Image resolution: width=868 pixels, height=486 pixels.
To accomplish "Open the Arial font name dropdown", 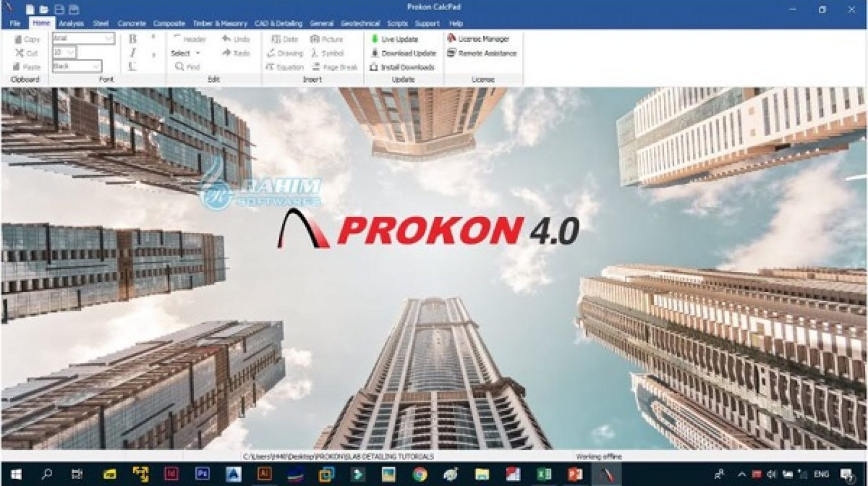I will pos(109,38).
